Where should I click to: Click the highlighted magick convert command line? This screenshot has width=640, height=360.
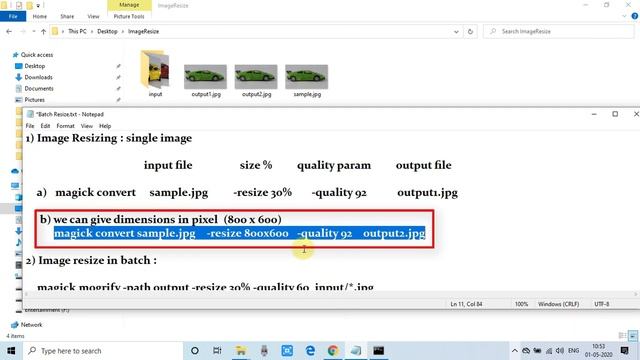tap(240, 233)
